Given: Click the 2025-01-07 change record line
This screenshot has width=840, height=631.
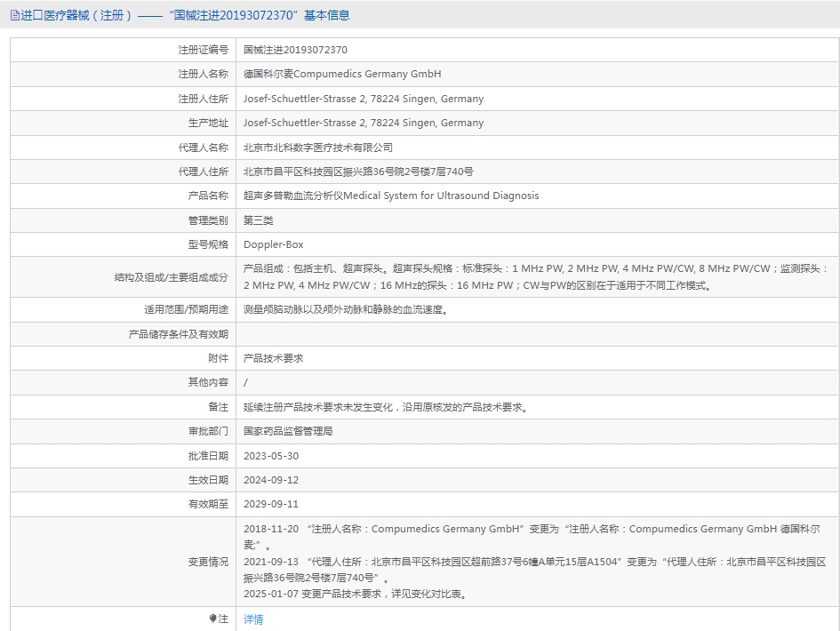Looking at the screenshot, I should [x=355, y=594].
